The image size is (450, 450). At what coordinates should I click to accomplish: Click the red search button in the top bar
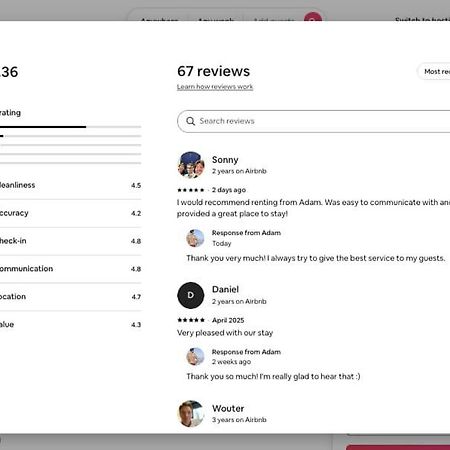pos(313,17)
